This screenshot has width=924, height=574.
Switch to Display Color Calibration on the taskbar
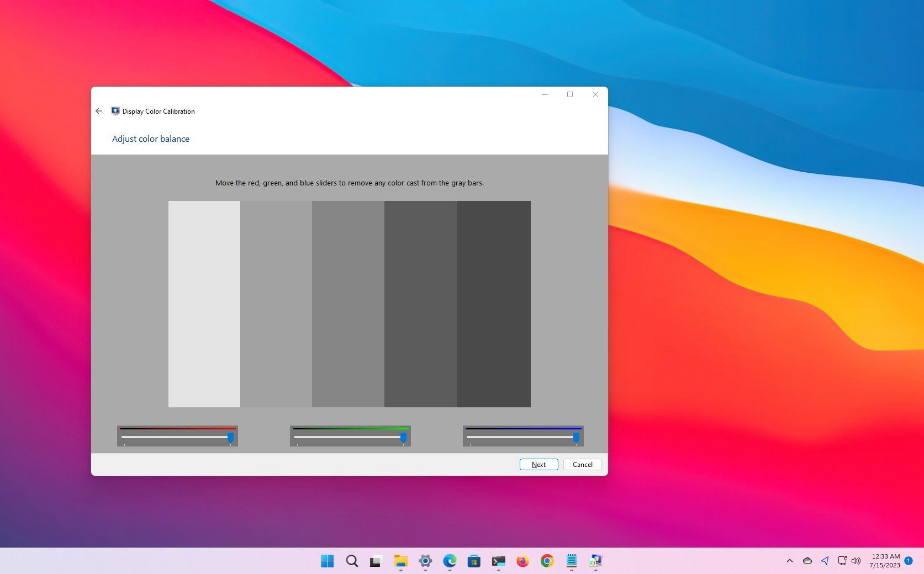pyautogui.click(x=595, y=561)
